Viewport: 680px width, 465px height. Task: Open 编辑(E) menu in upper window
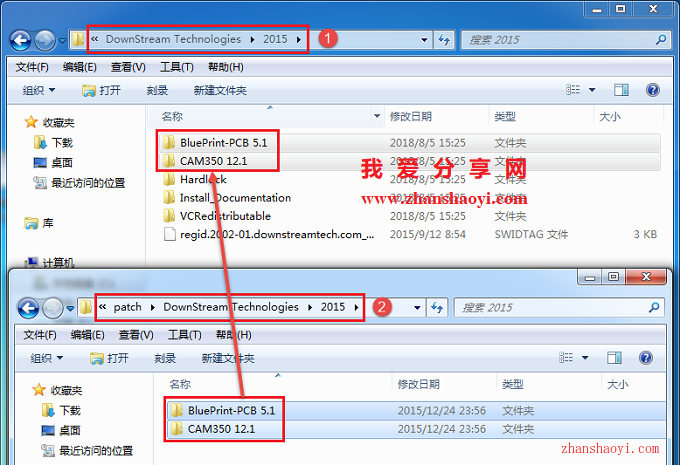tap(79, 67)
